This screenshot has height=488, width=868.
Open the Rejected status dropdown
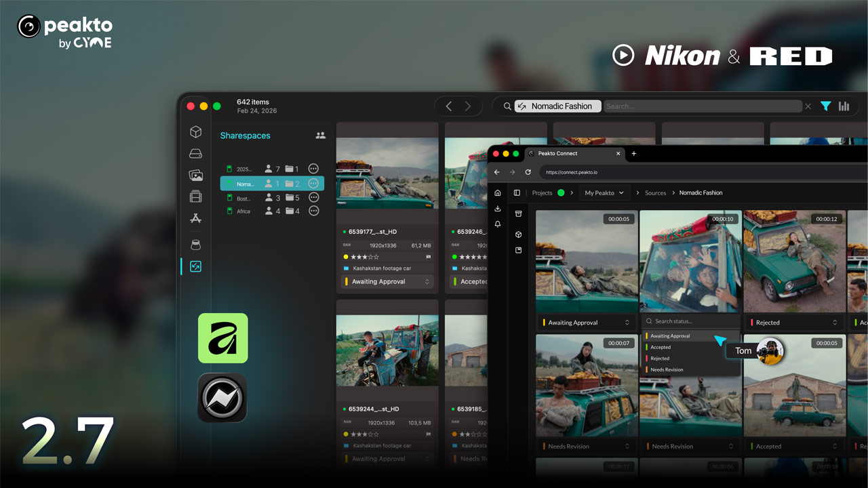tap(795, 323)
